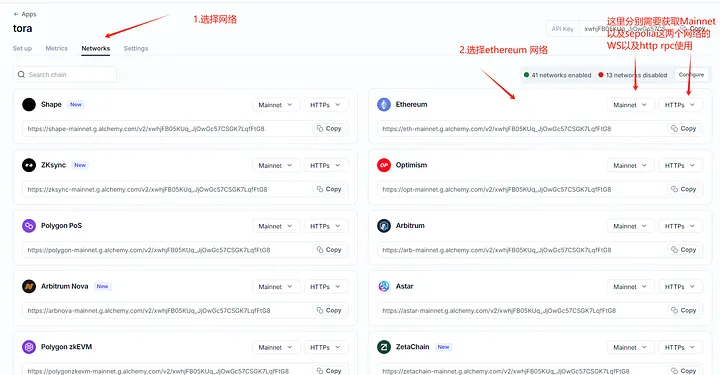Open Astar HTTPs protocol dropdown

pyautogui.click(x=681, y=286)
